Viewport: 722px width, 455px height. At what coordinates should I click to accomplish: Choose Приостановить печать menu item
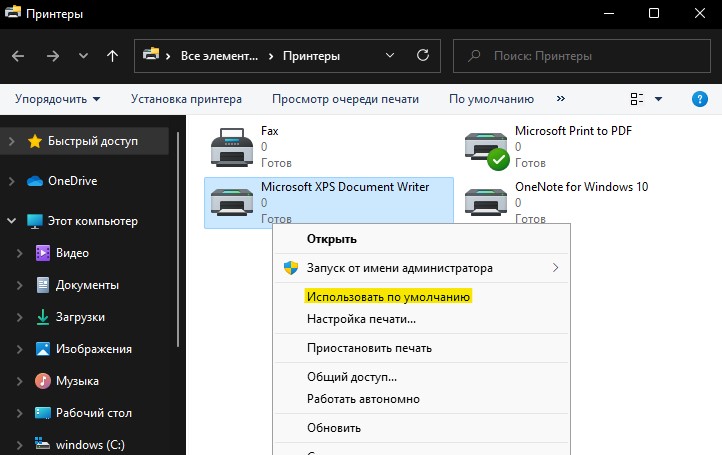(421, 348)
